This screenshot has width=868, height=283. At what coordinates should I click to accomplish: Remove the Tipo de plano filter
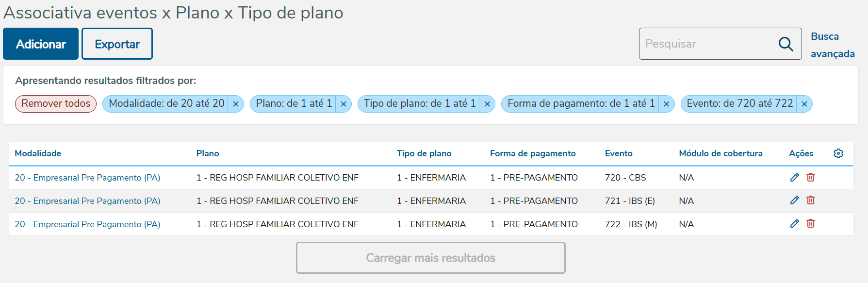487,104
